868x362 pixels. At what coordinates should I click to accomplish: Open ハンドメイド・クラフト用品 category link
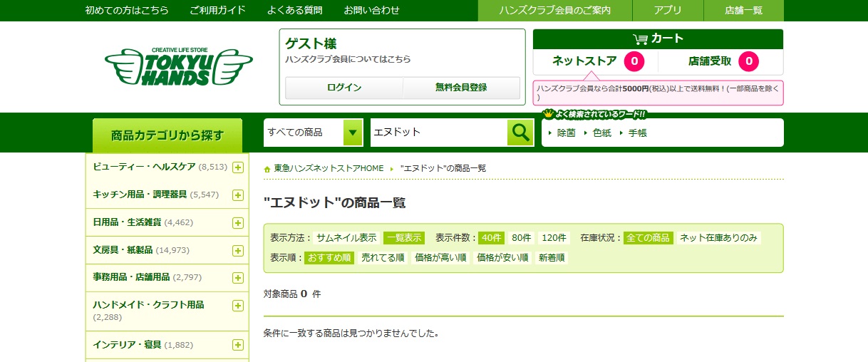(x=148, y=305)
